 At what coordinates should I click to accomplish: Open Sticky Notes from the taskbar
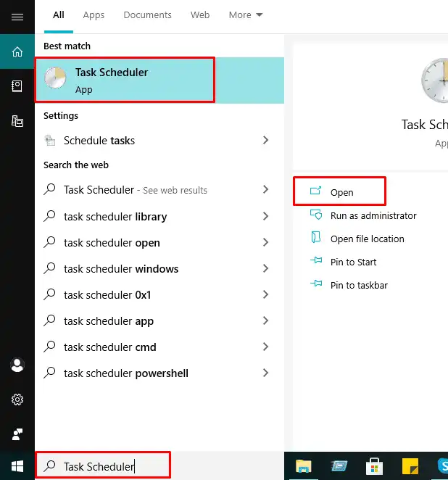pos(409,465)
